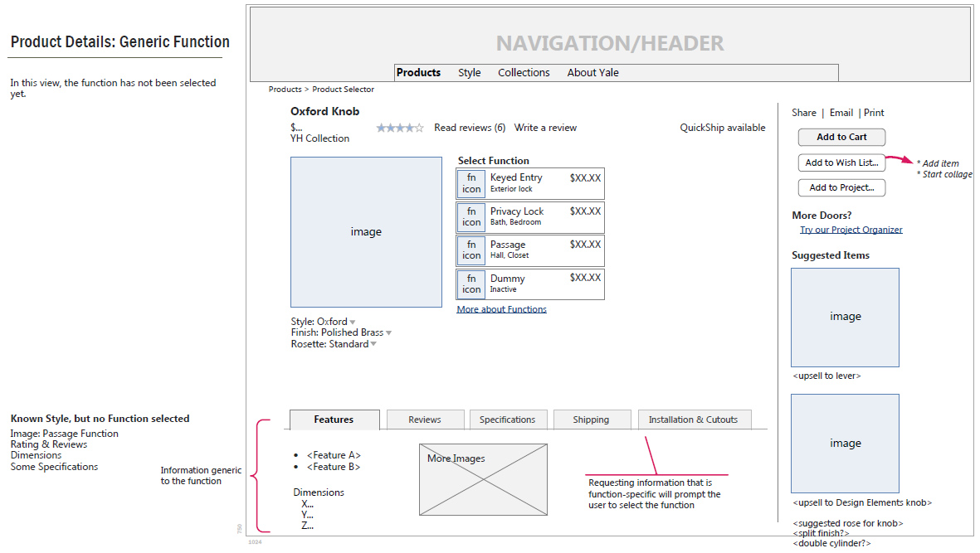Click the QuickShip available text
Viewport: 980px width, 553px height.
pyautogui.click(x=723, y=128)
